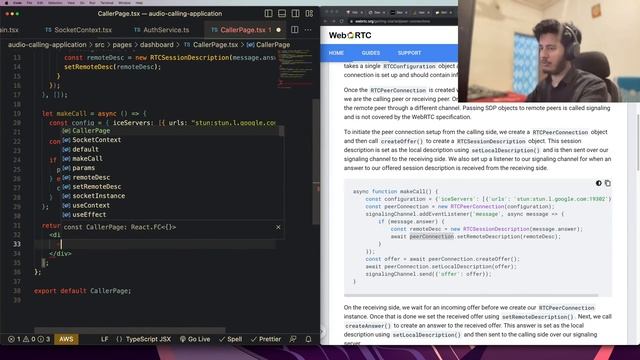Open GUIDES tab on WebRTC site
This screenshot has width=640, height=360.
click(x=371, y=53)
